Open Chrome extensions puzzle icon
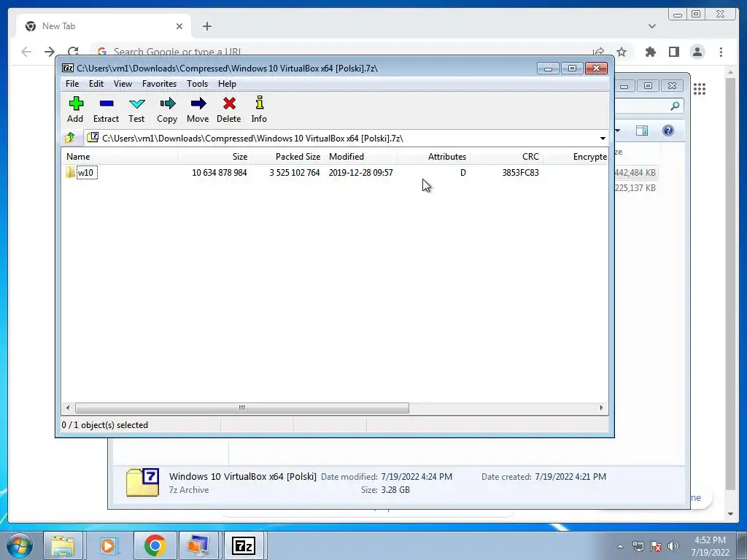747x560 pixels. click(x=650, y=52)
